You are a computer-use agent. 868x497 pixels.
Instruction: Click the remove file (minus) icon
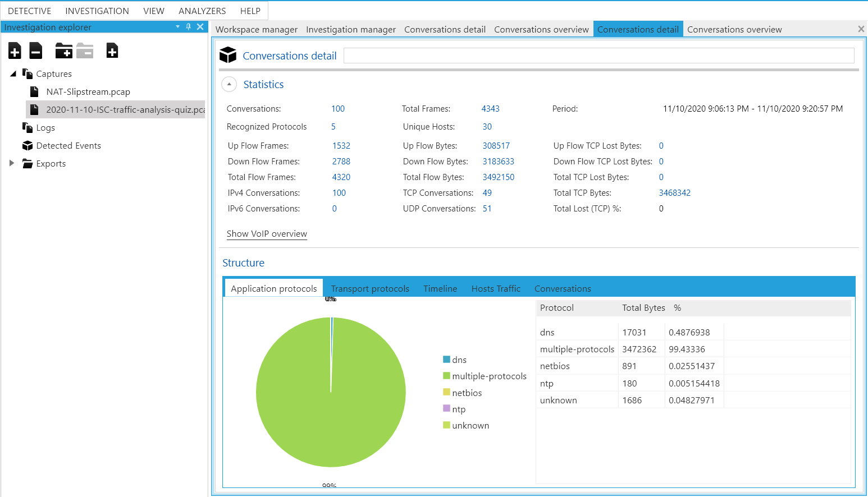tap(36, 51)
